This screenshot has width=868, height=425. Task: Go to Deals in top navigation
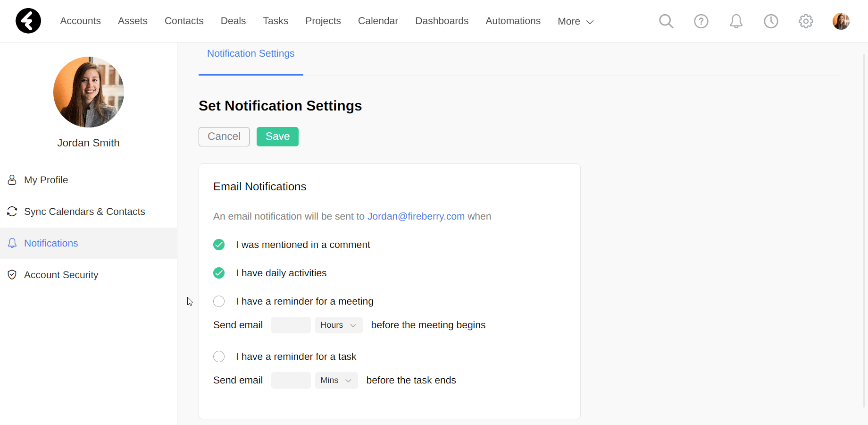(x=233, y=21)
